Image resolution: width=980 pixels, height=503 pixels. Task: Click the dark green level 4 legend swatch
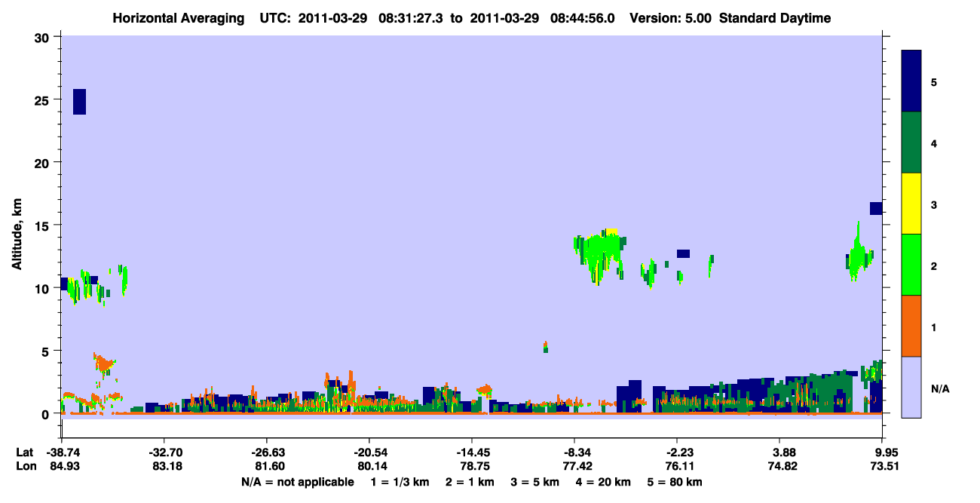(x=911, y=143)
